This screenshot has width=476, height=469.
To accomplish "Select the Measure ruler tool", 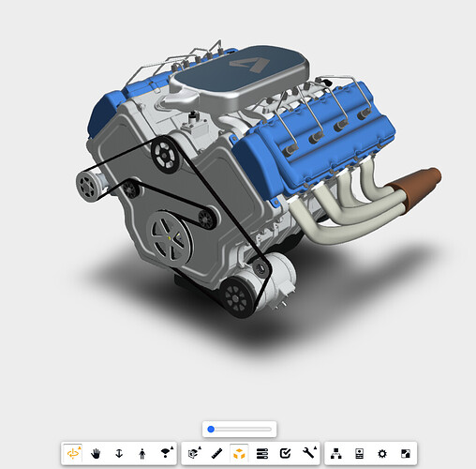I will 216,453.
